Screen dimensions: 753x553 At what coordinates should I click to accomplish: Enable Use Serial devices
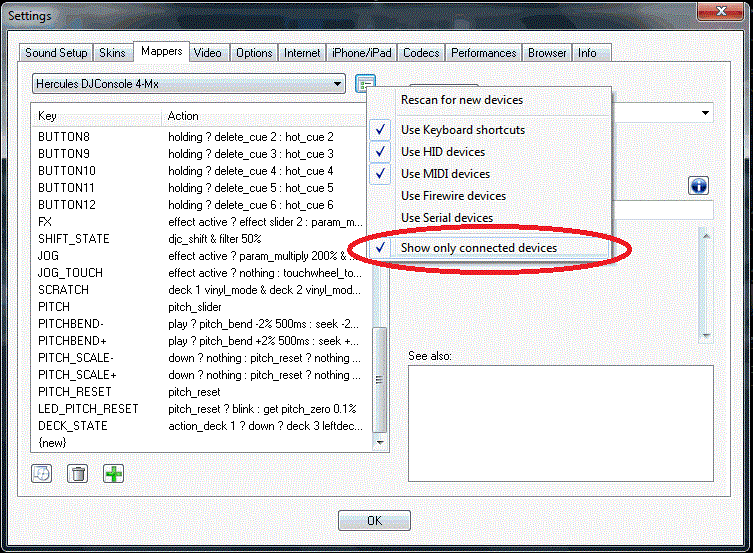(x=490, y=217)
